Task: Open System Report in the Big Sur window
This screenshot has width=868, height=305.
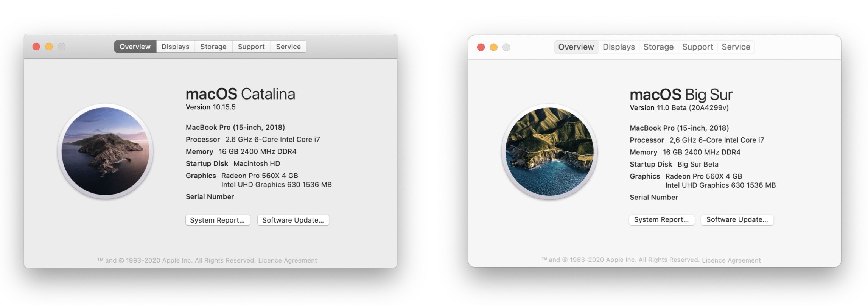Action: [x=661, y=220]
